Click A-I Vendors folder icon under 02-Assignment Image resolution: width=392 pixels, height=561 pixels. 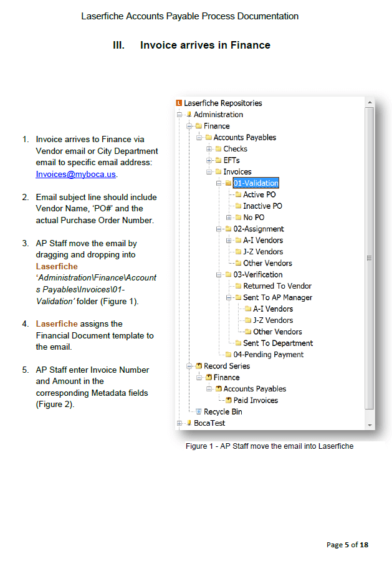238,241
